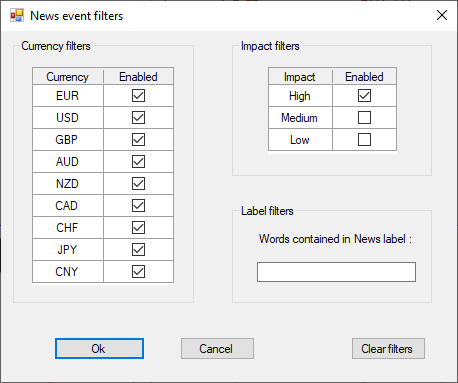Toggle the GBP enabled checkbox
The width and height of the screenshot is (458, 383).
[138, 140]
